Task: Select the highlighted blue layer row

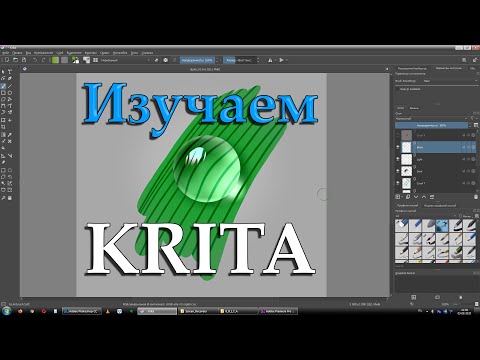Action: coord(435,147)
